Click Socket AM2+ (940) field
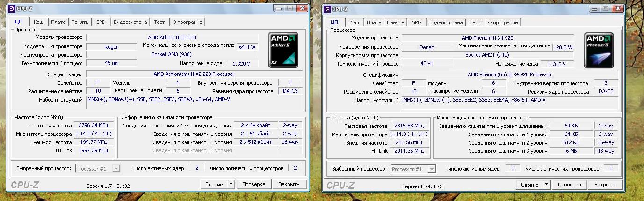The image size is (644, 201). click(488, 55)
